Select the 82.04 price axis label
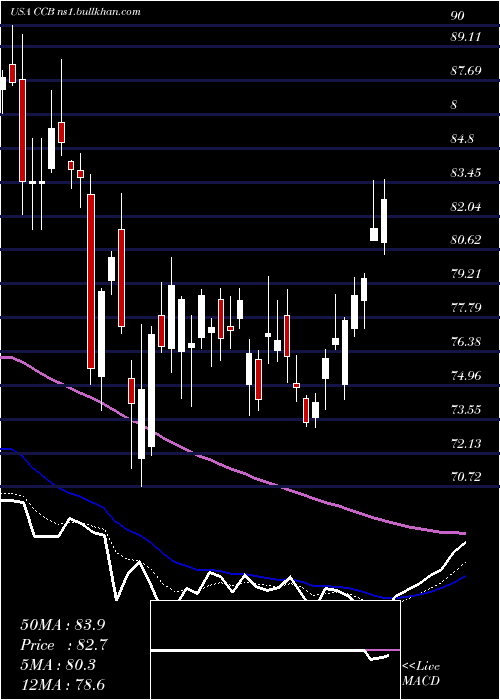This screenshot has width=500, height=700. [x=466, y=207]
